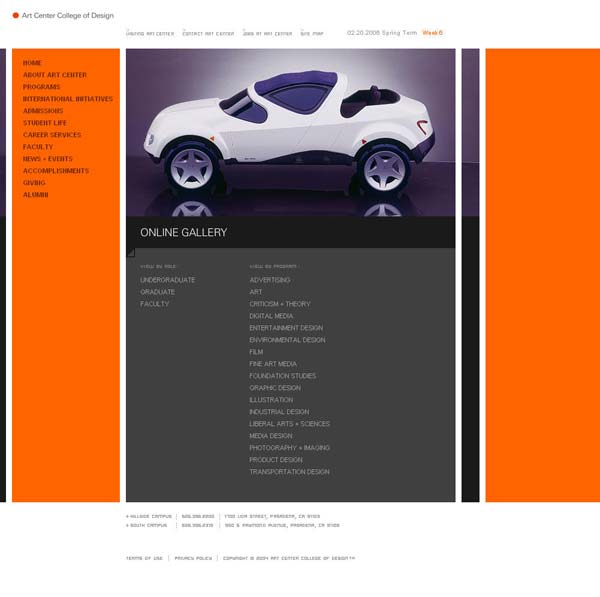View gallery by Graduate role

tap(157, 292)
